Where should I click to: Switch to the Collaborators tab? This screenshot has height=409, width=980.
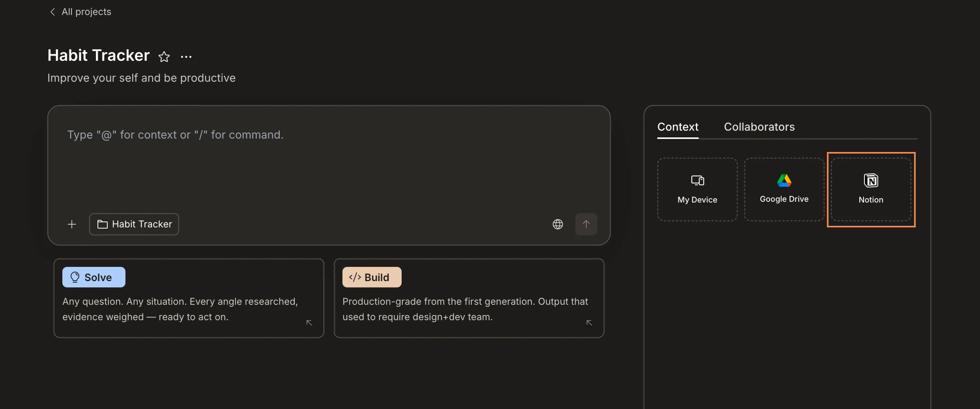pyautogui.click(x=759, y=126)
